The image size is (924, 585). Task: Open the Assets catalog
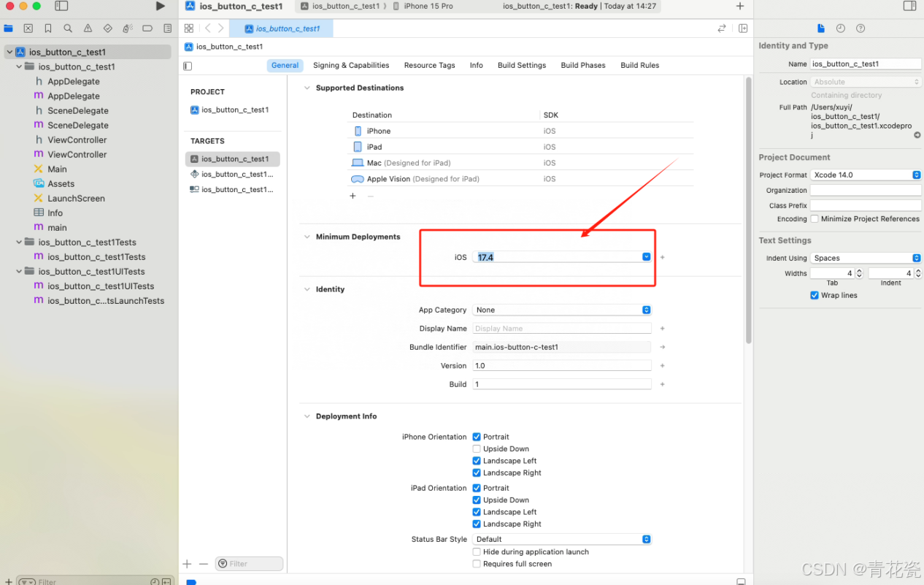(61, 183)
